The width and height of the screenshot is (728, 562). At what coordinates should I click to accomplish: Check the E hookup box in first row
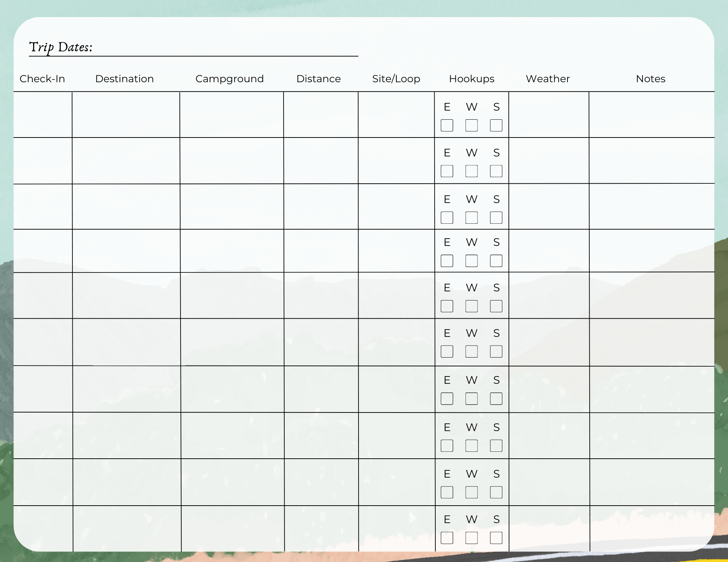pos(447,125)
